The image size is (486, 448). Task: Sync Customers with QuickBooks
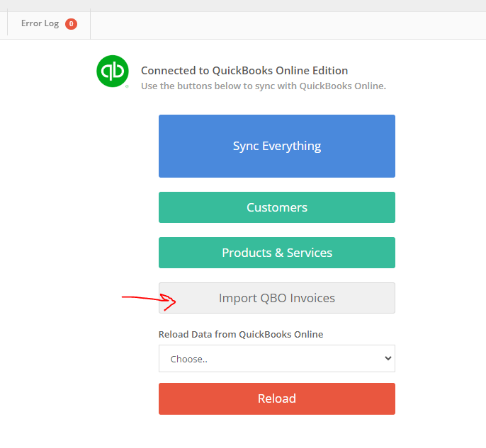pyautogui.click(x=277, y=207)
